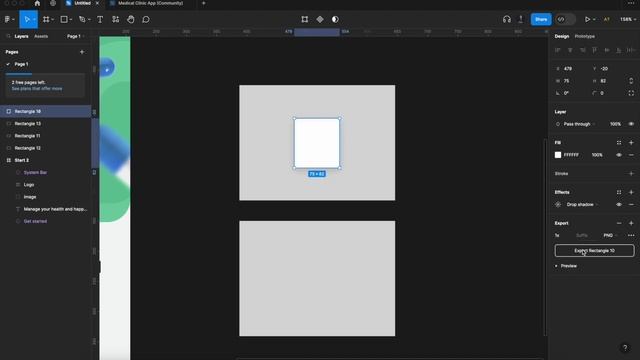Image resolution: width=640 pixels, height=360 pixels.
Task: Open Pass through blend mode dropdown
Action: click(x=579, y=124)
